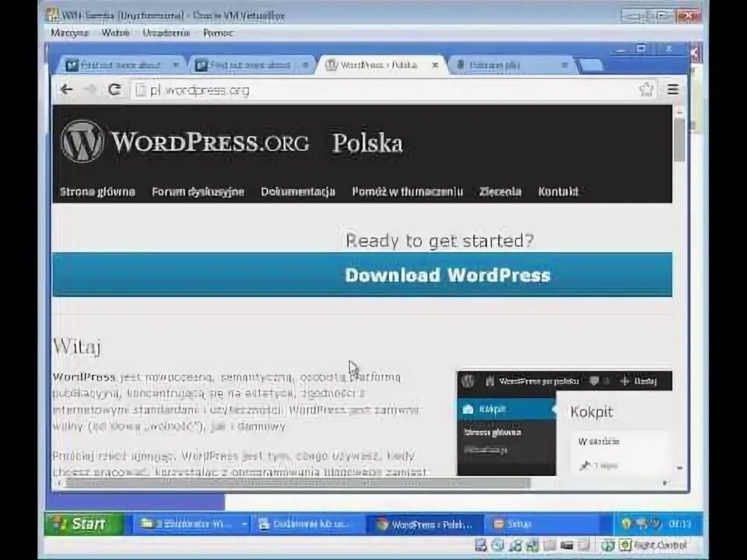Click the Download WordPress button
Viewport: 747px width, 560px height.
coord(362,275)
